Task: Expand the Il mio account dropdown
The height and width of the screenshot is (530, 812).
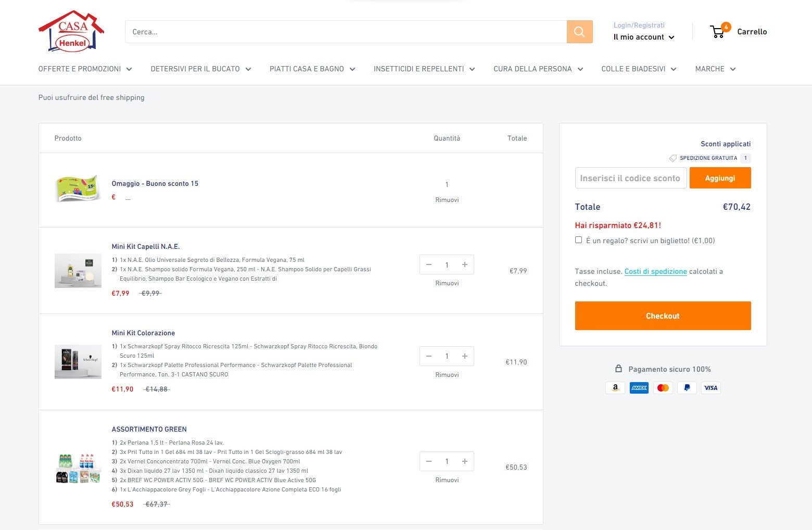Action: tap(643, 37)
